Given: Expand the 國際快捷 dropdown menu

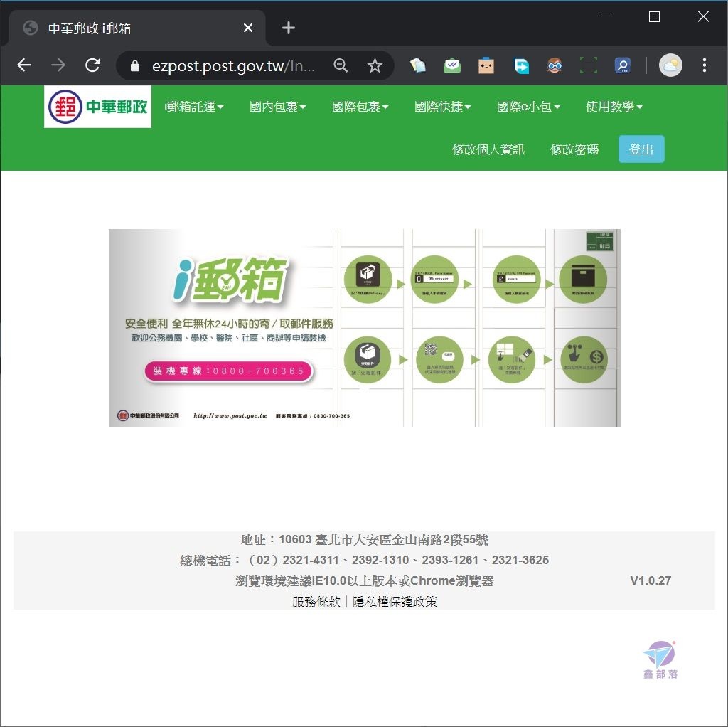Looking at the screenshot, I should (443, 107).
